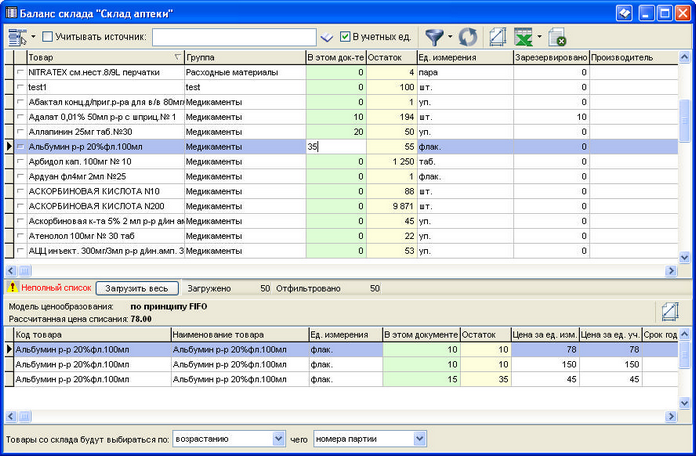This screenshot has height=456, width=696.
Task: Click the help icon in title bar
Action: pos(624,13)
